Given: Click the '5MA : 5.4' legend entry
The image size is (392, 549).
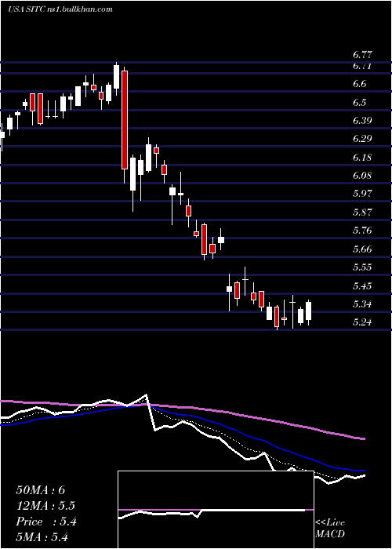Looking at the screenshot, I should click(x=42, y=536).
